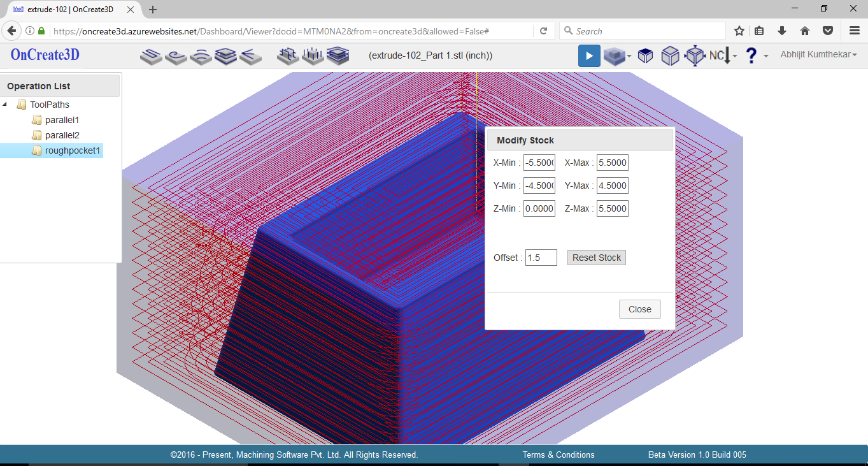Close the Modify Stock dialog

tap(639, 309)
